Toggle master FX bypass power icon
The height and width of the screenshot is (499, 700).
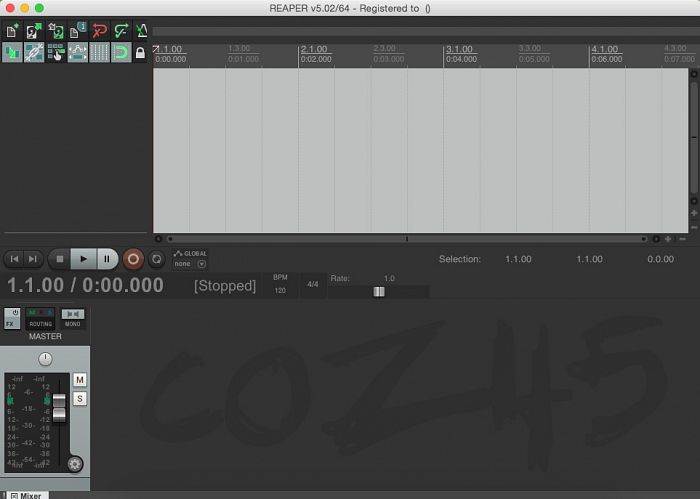[x=16, y=312]
